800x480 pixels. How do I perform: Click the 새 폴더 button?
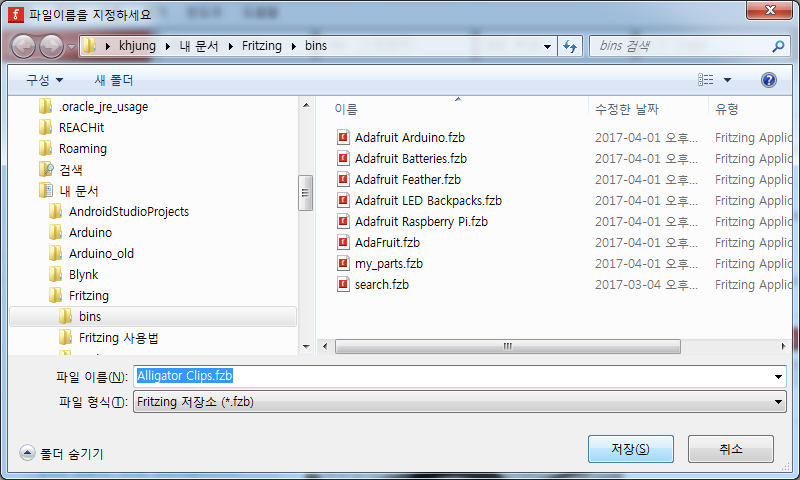pyautogui.click(x=113, y=80)
